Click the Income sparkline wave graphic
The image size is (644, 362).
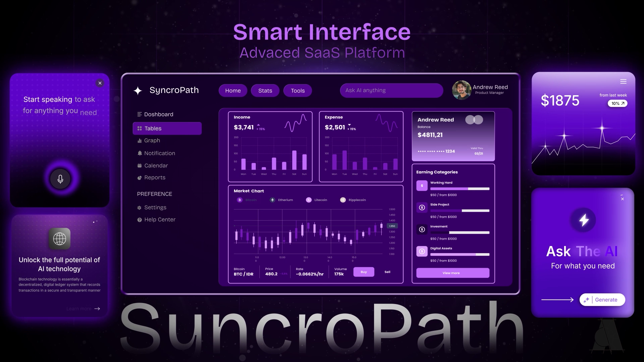coord(296,123)
